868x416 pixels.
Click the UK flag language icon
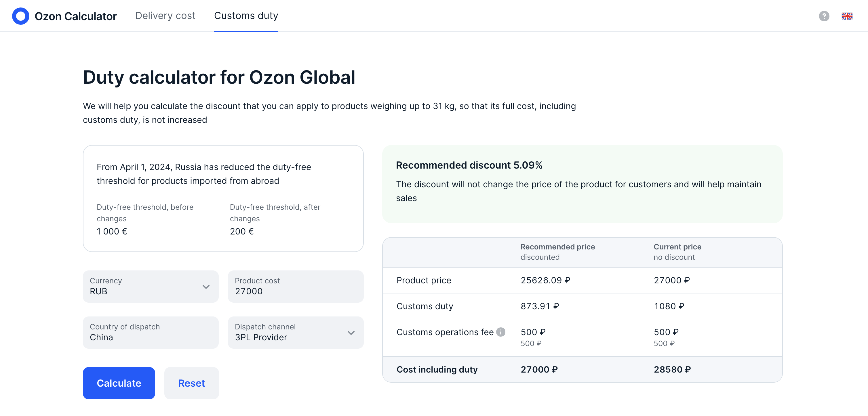[847, 16]
